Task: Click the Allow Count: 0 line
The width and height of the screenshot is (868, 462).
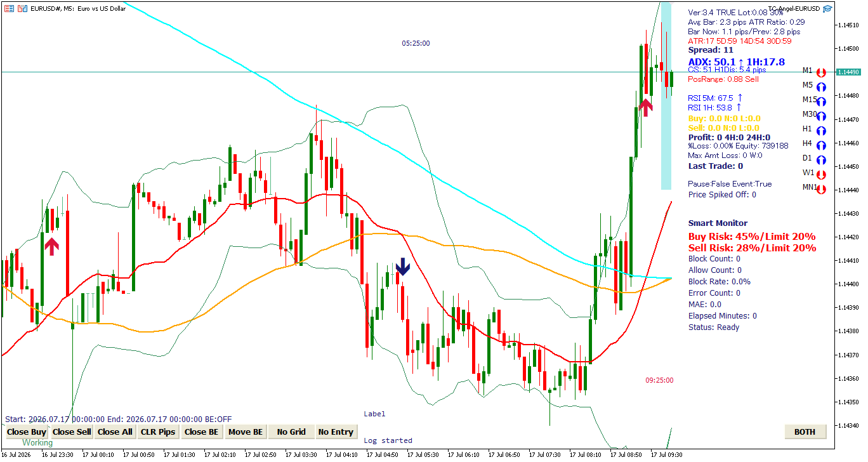Action: [714, 270]
